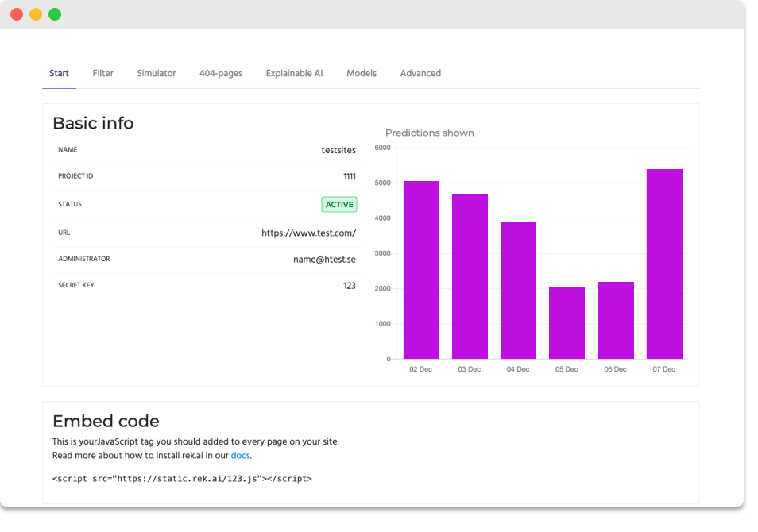
Task: Go to the 404-pages tab
Action: point(221,73)
